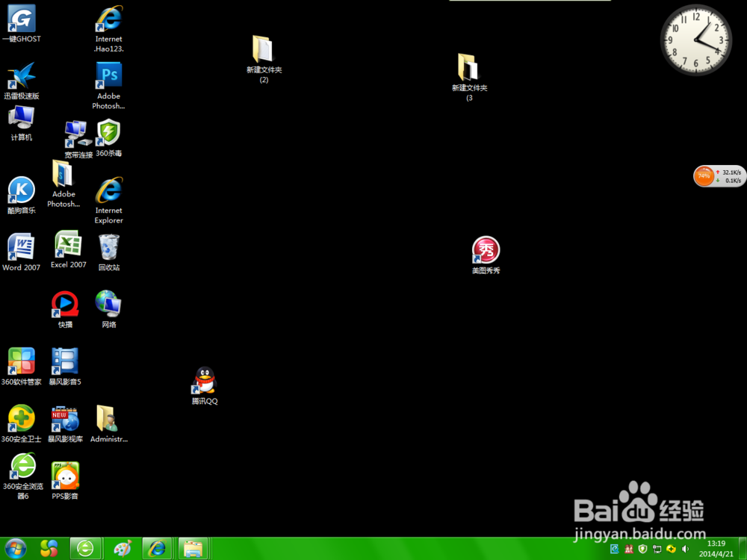The image size is (747, 560).
Task: Open Windows Explorer folder in taskbar
Action: pos(193,549)
